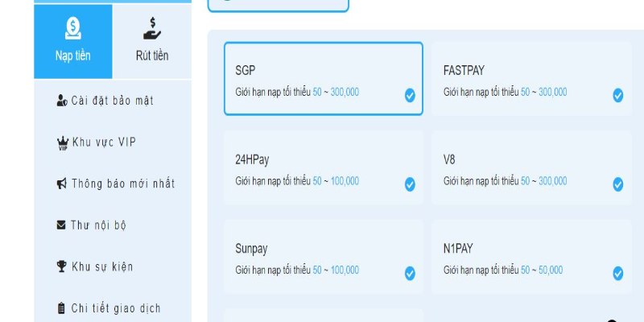The image size is (644, 322).
Task: Click the security settings person-lock icon
Action: (62, 101)
